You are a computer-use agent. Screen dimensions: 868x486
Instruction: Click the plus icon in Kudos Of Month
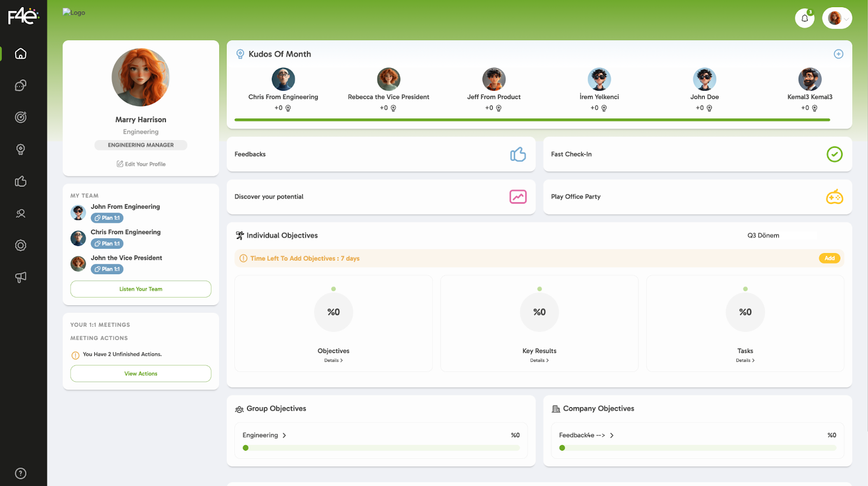click(838, 54)
